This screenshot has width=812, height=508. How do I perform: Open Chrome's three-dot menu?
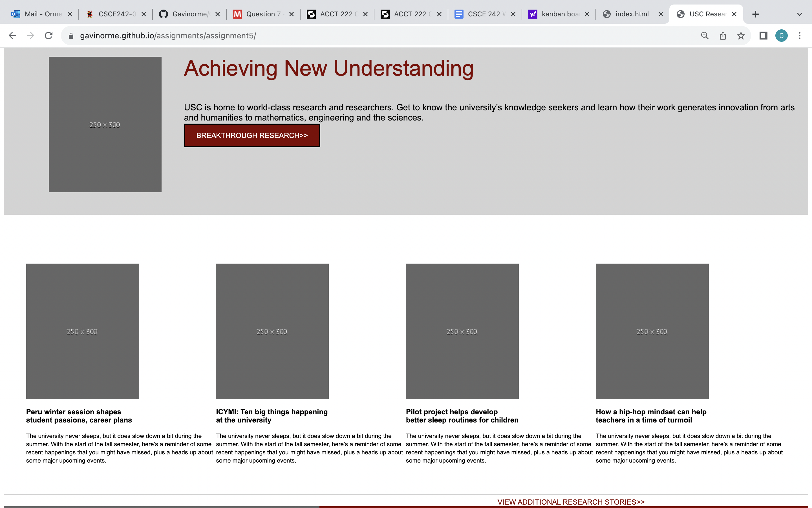[x=800, y=36]
